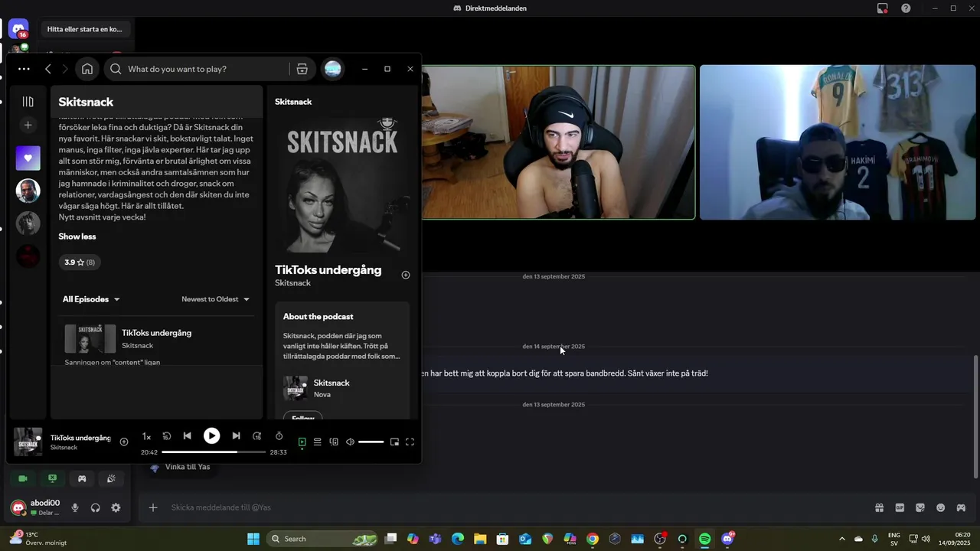Collapse podcast description with Show less

click(x=77, y=236)
